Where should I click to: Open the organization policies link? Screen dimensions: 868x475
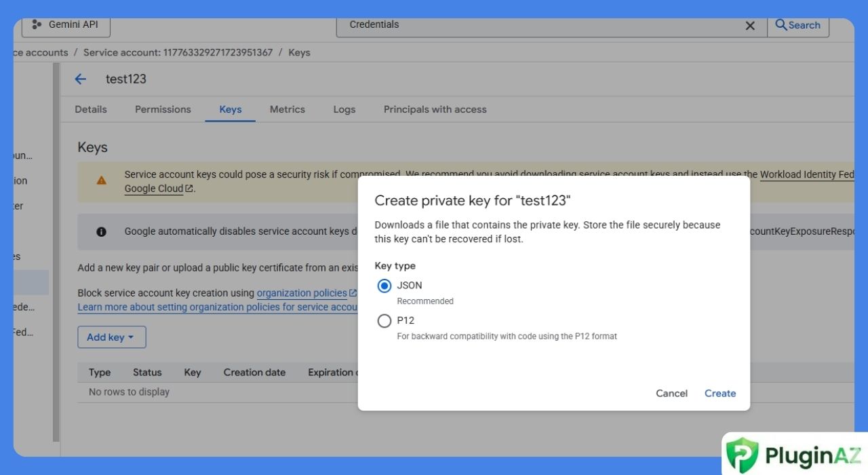point(302,293)
